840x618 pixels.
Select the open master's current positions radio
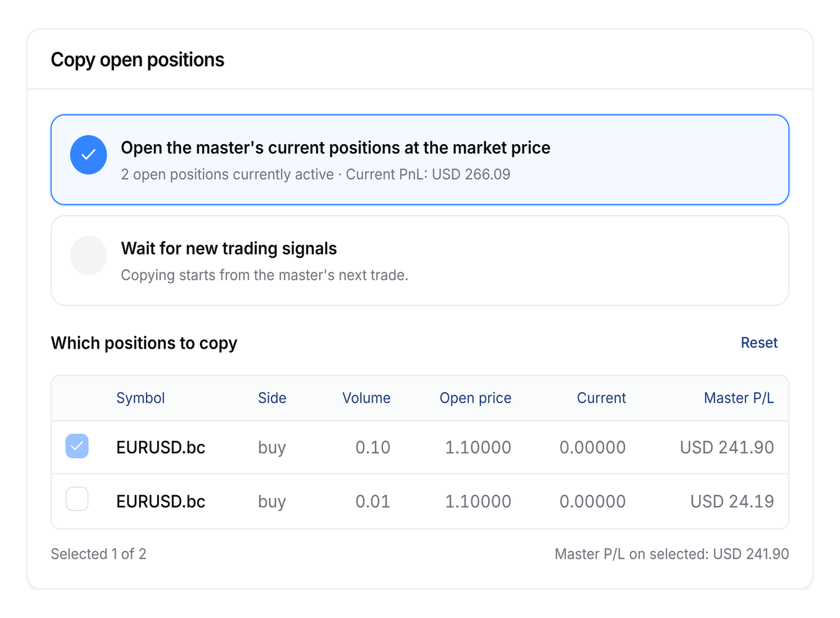point(89,155)
